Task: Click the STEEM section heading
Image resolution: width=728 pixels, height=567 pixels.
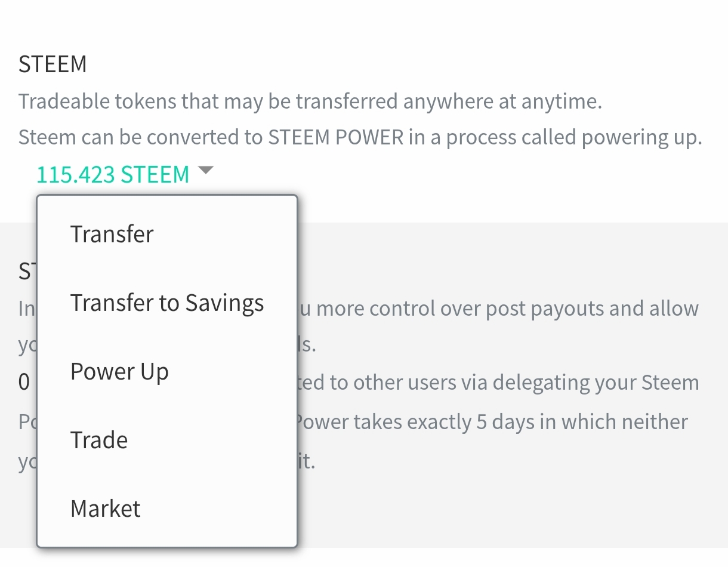Action: [53, 64]
